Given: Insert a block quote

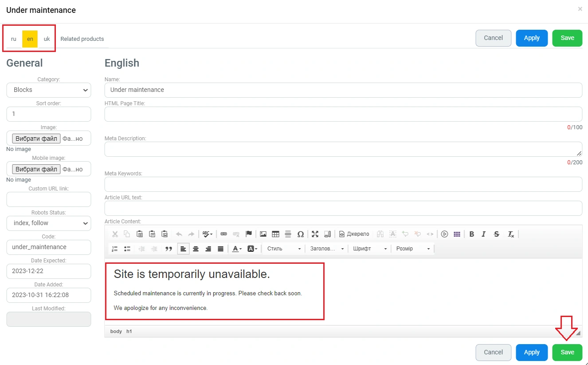Looking at the screenshot, I should pyautogui.click(x=169, y=249).
